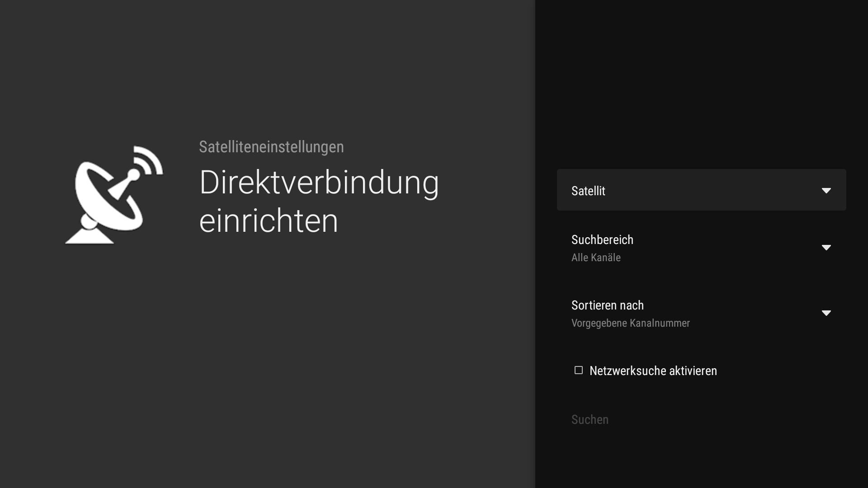Viewport: 868px width, 488px height.
Task: Click the Satellit label text
Action: pos(588,191)
